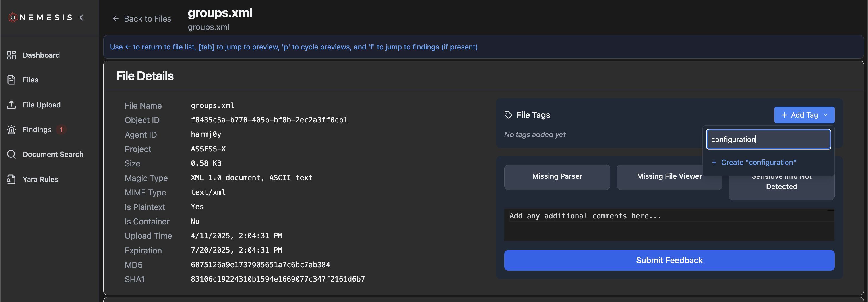Screen dimensions: 868x302
Task: Click the Submit Feedback button
Action: [669, 260]
